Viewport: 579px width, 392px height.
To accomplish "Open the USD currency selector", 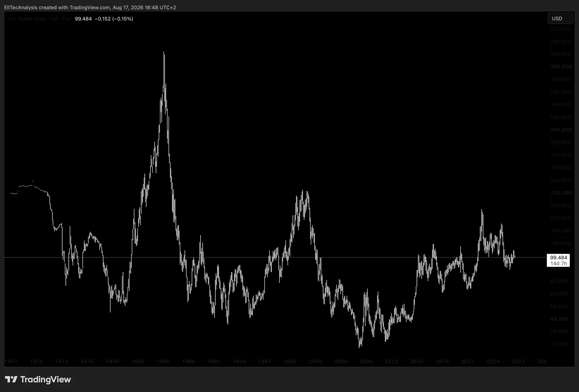I will click(x=560, y=18).
